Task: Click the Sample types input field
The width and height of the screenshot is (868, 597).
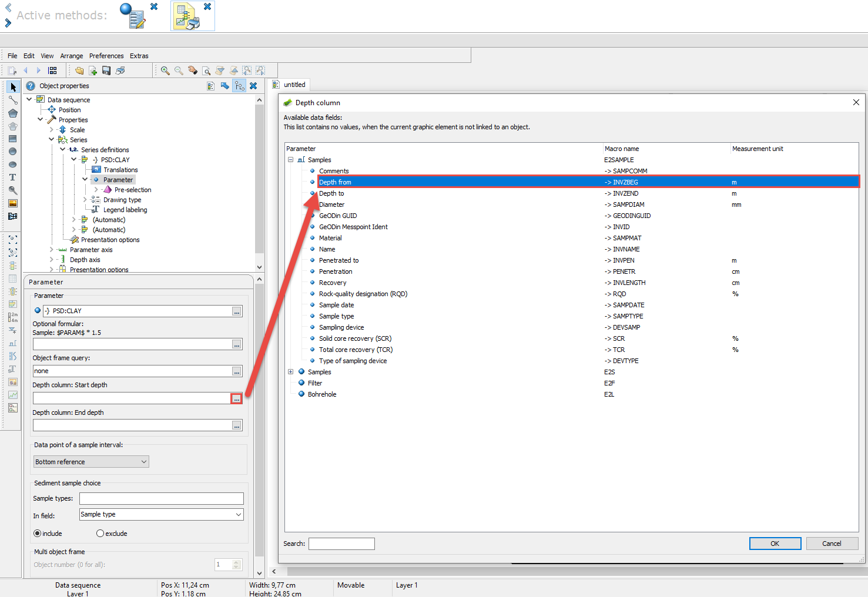Action: (x=162, y=498)
